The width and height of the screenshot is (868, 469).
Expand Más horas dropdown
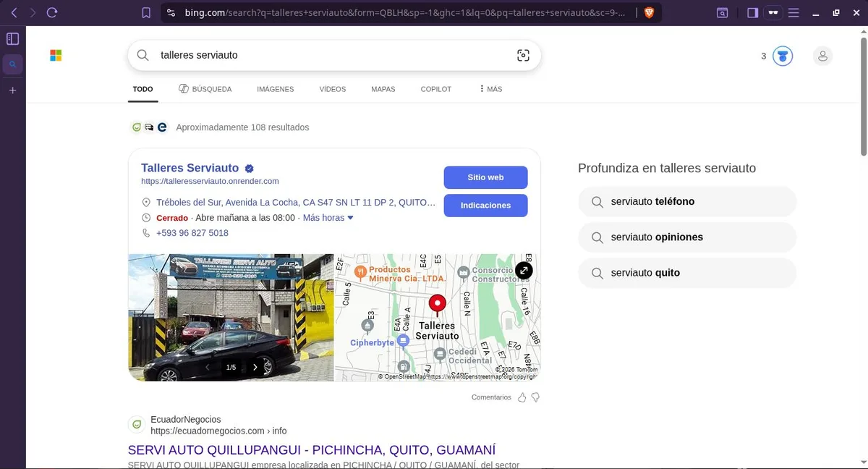click(328, 218)
